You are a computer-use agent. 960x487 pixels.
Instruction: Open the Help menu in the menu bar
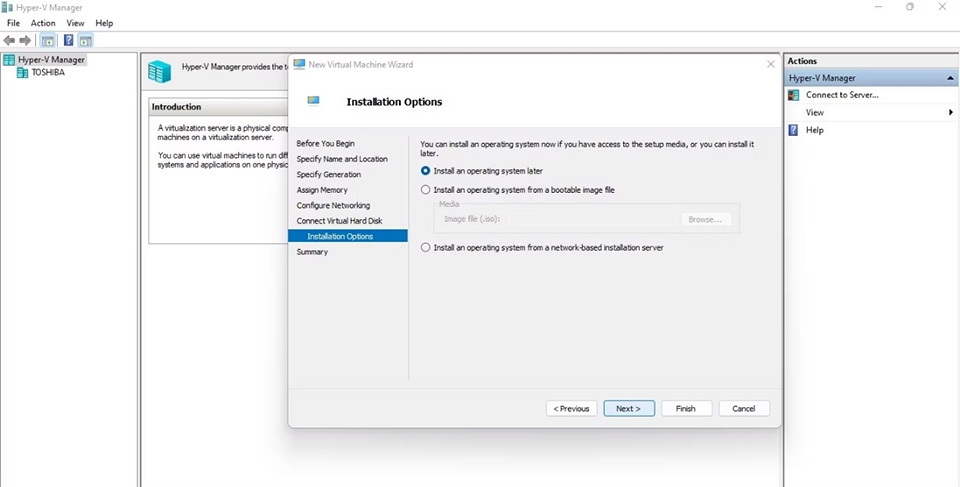[104, 23]
